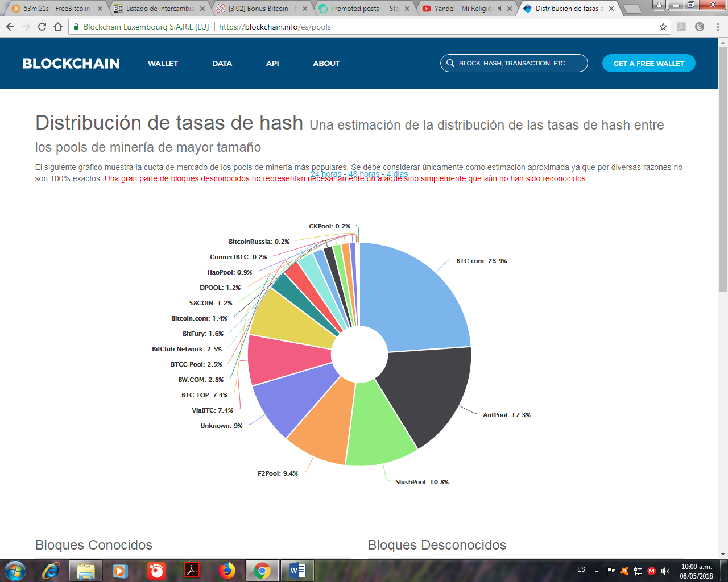Open the red M tray icon
This screenshot has width=728, height=582.
[652, 571]
